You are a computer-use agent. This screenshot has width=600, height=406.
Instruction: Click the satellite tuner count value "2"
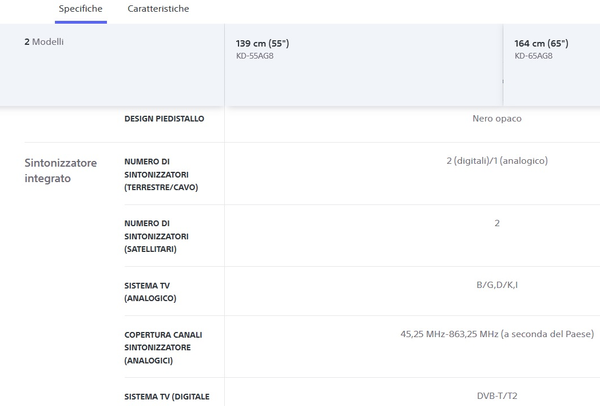(497, 223)
